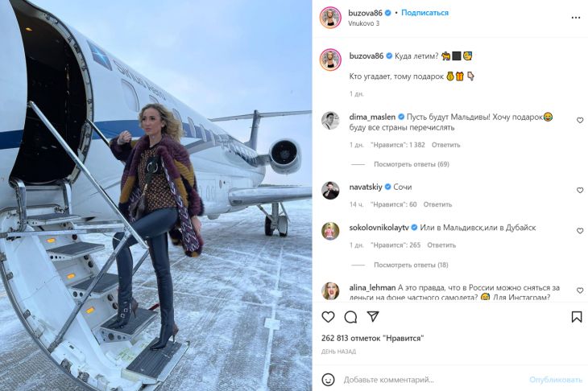View the list of 262 813 likes
This screenshot has width=588, height=391.
click(372, 339)
